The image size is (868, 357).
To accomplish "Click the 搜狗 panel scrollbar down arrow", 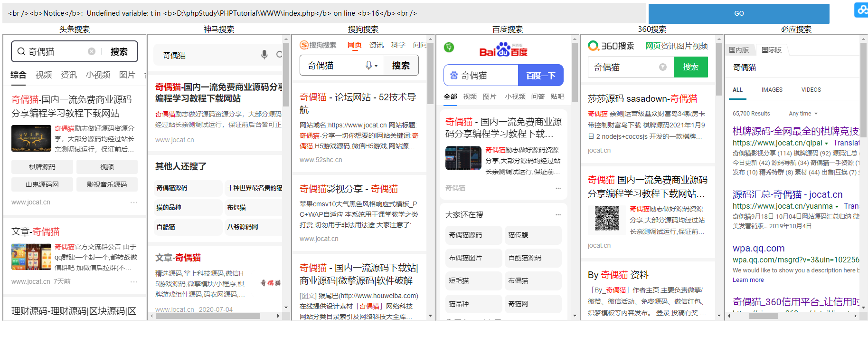I will point(430,315).
